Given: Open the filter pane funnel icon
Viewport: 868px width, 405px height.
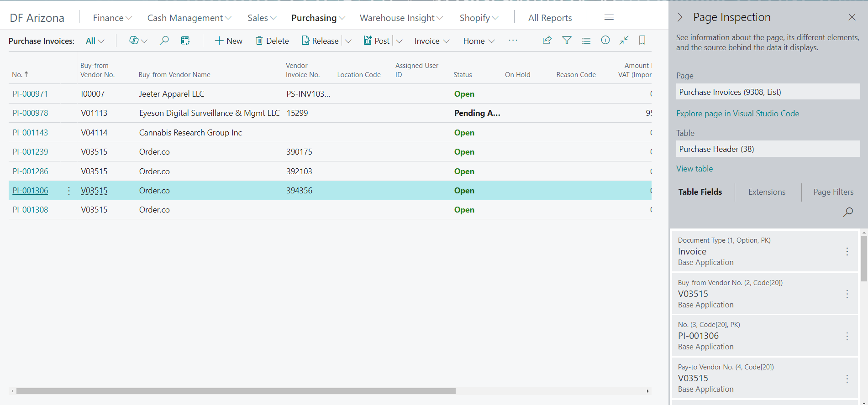Looking at the screenshot, I should (567, 40).
